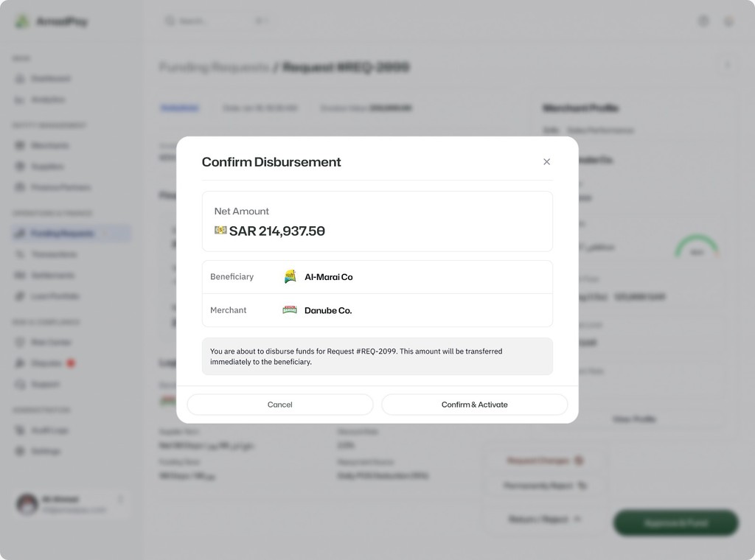Click the green Approve & Fund button

tap(675, 523)
